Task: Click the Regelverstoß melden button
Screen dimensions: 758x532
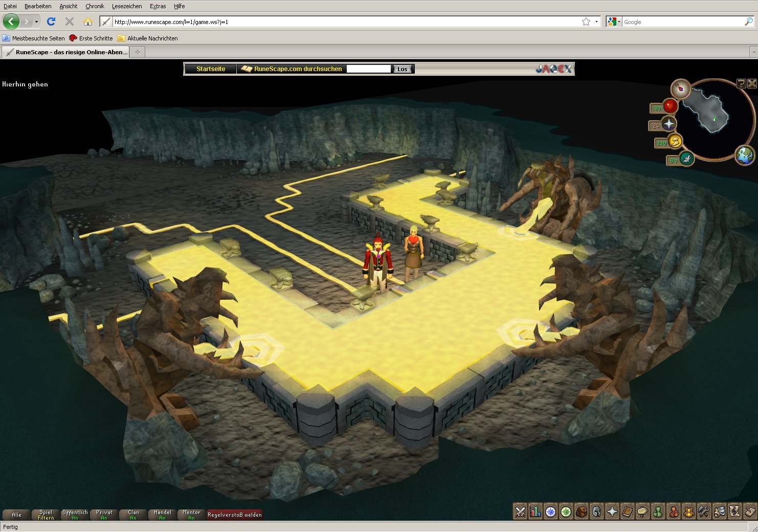Action: [x=234, y=515]
